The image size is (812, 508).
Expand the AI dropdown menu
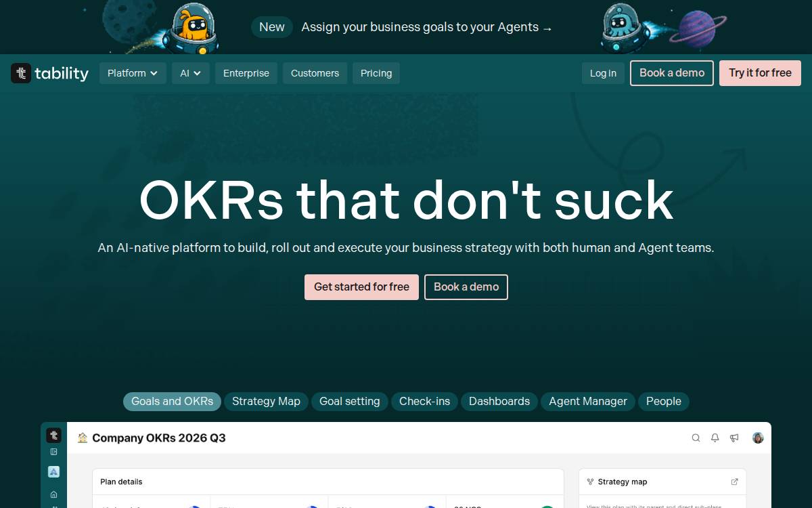click(191, 73)
